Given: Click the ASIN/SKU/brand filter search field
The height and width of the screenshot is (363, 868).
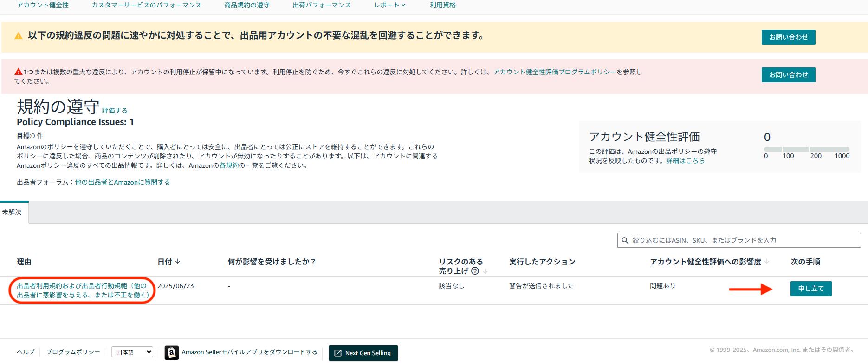Looking at the screenshot, I should (x=739, y=240).
